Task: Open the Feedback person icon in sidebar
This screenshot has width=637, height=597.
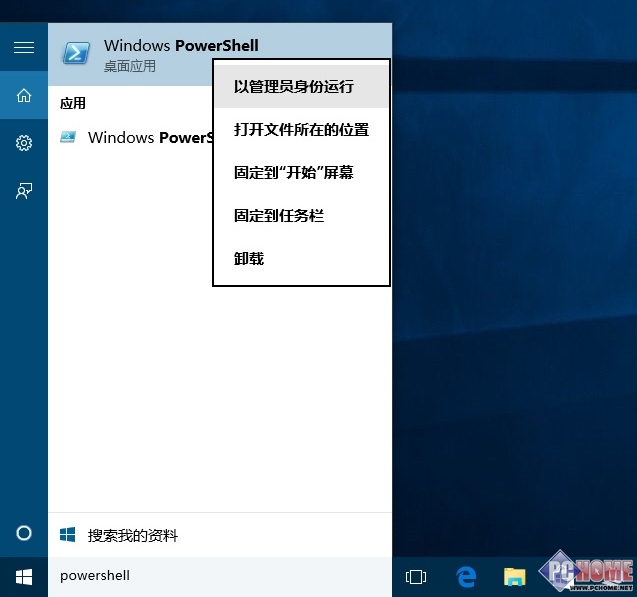Action: (x=24, y=191)
